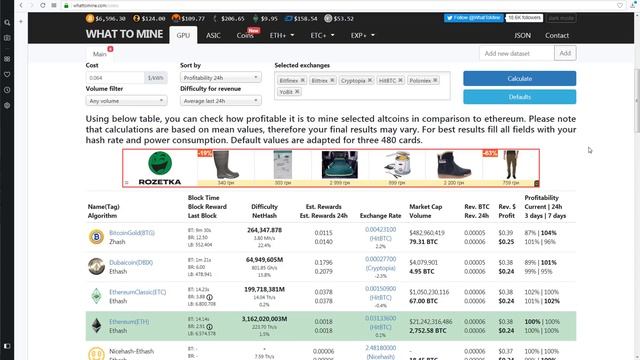Viewport: 640px width, 360px height.
Task: Toggle the dark mode button
Action: coord(561,18)
